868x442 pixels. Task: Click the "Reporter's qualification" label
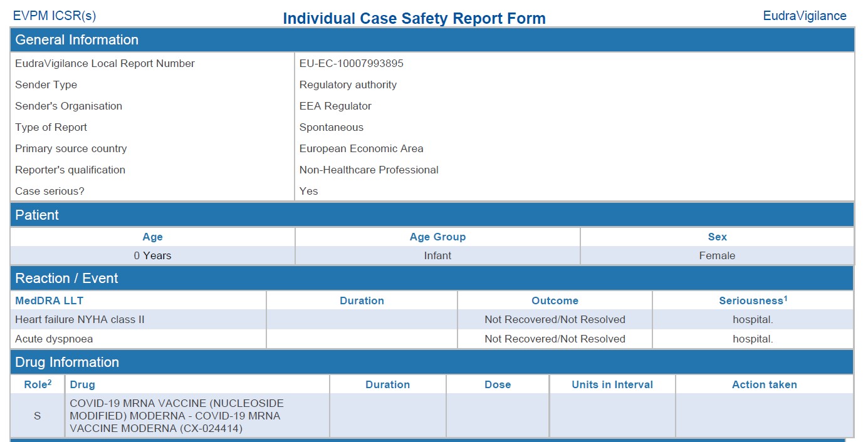(70, 170)
